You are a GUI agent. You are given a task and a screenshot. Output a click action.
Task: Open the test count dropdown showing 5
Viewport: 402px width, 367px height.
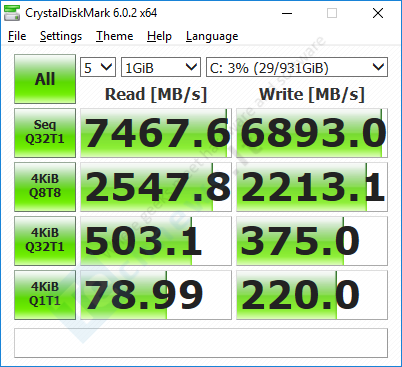coord(98,67)
